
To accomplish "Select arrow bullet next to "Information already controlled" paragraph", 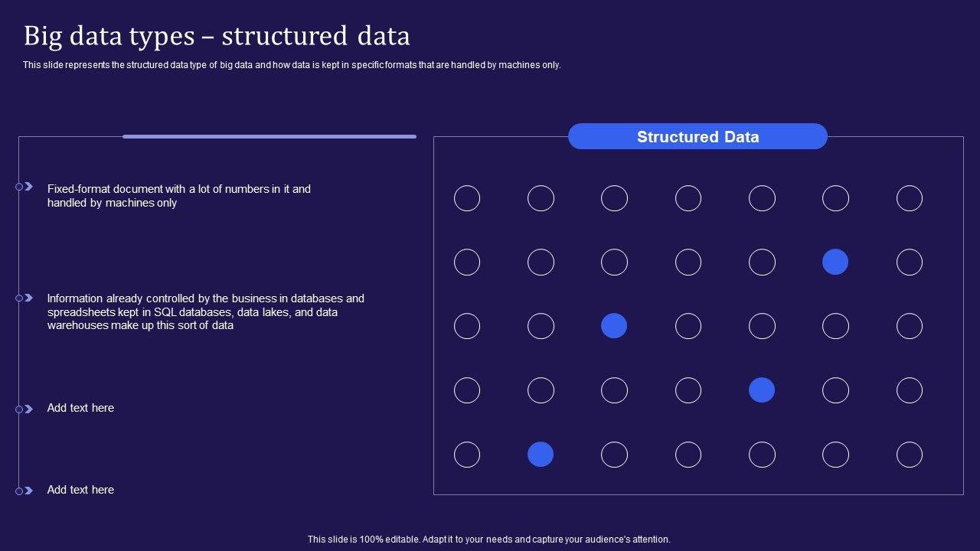I will [x=28, y=298].
